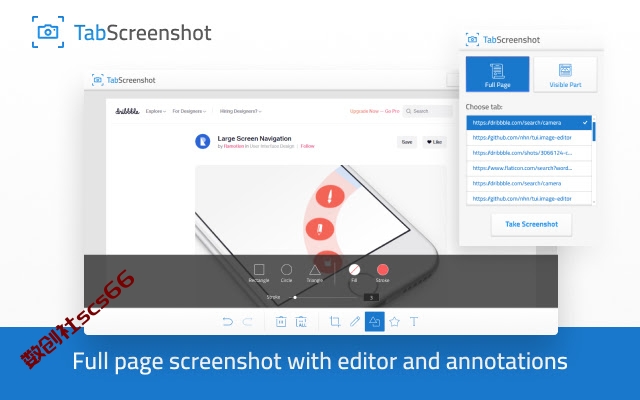Undo the last edit in editor

coord(227,322)
